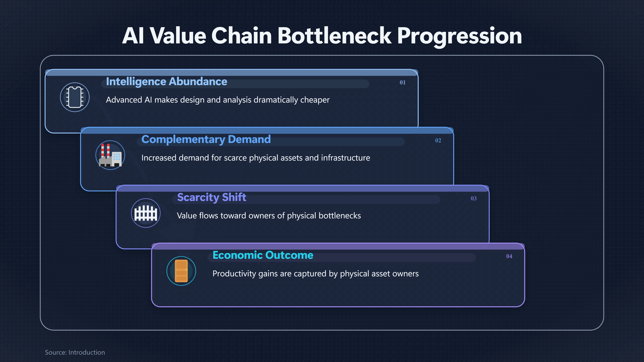Click the microchip icon in Intelligence Abundance card
644x362 pixels.
click(x=75, y=97)
